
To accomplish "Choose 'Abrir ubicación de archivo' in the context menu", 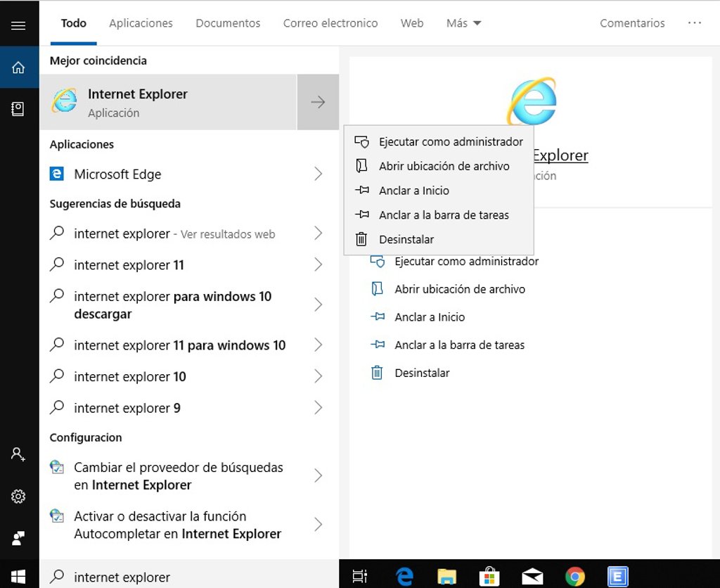I will (439, 166).
